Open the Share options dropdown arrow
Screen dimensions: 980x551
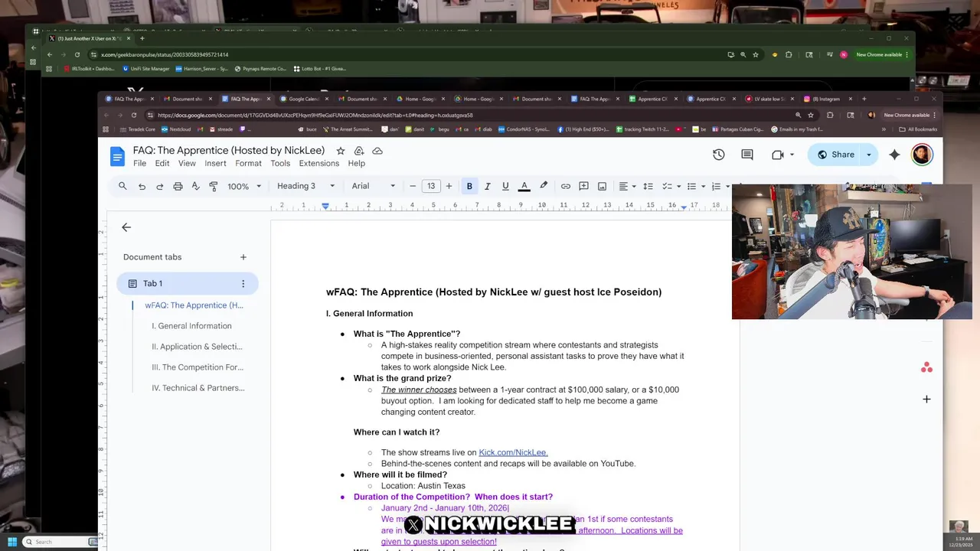tap(869, 155)
